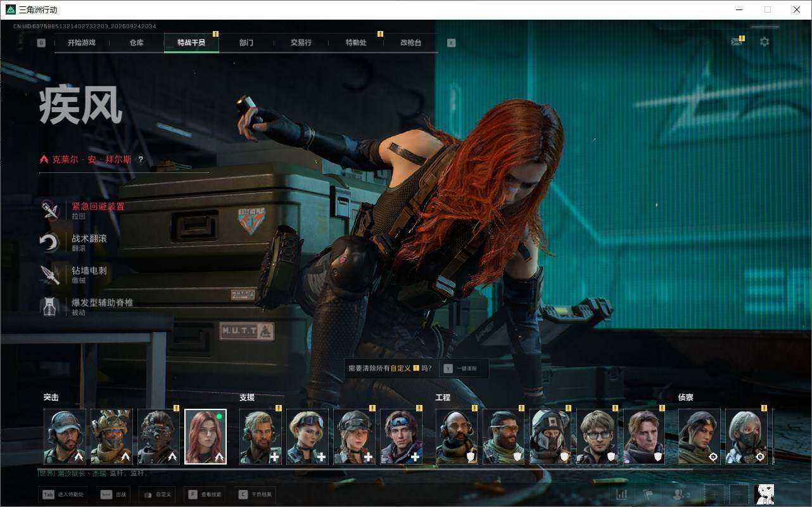
Task: Open the world chat message from 潮汐狱长·杰瑞
Action: tap(93, 473)
